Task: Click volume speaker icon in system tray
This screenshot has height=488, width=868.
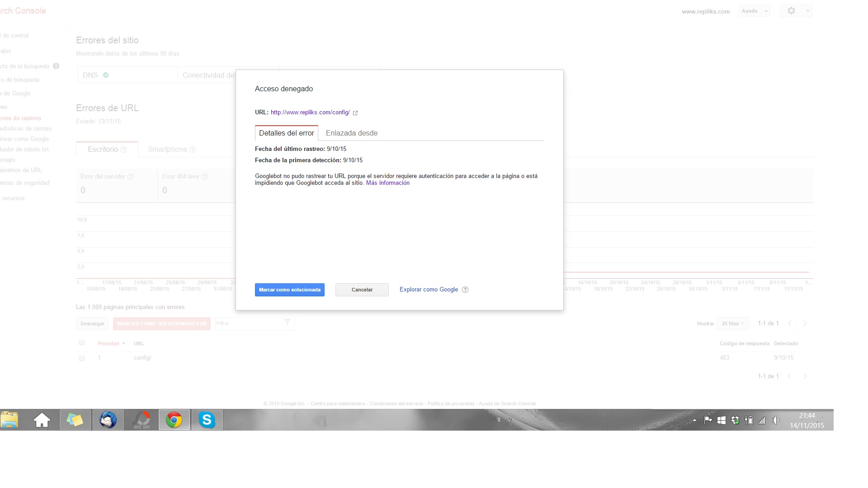Action: click(x=776, y=420)
